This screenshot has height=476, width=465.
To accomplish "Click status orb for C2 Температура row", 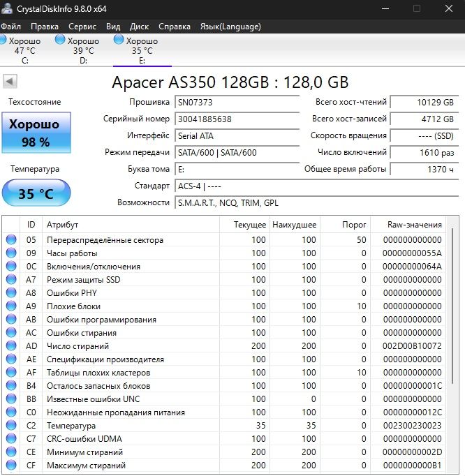I will (11, 425).
